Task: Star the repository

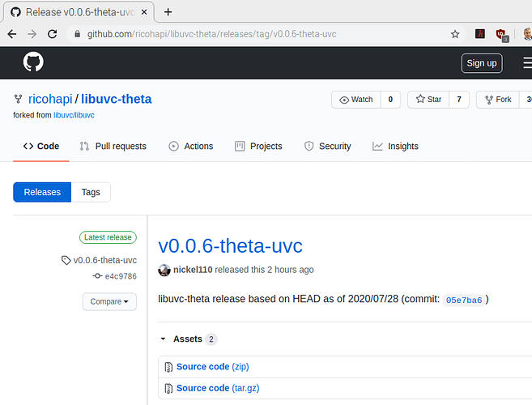Action: [x=428, y=100]
